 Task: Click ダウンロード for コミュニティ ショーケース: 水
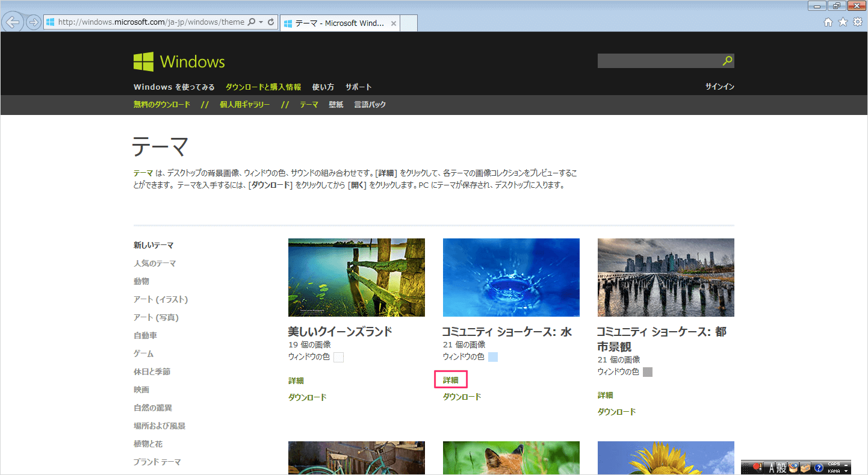[462, 397]
